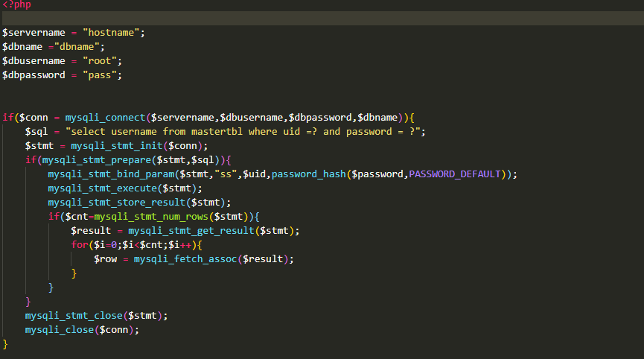Click the "hostname" string value
This screenshot has width=644, height=359.
(111, 33)
